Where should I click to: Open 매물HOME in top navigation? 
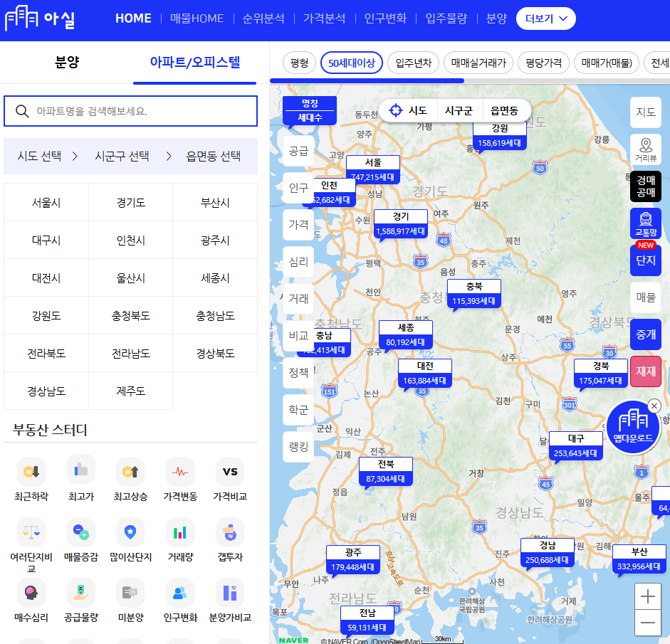(x=197, y=19)
